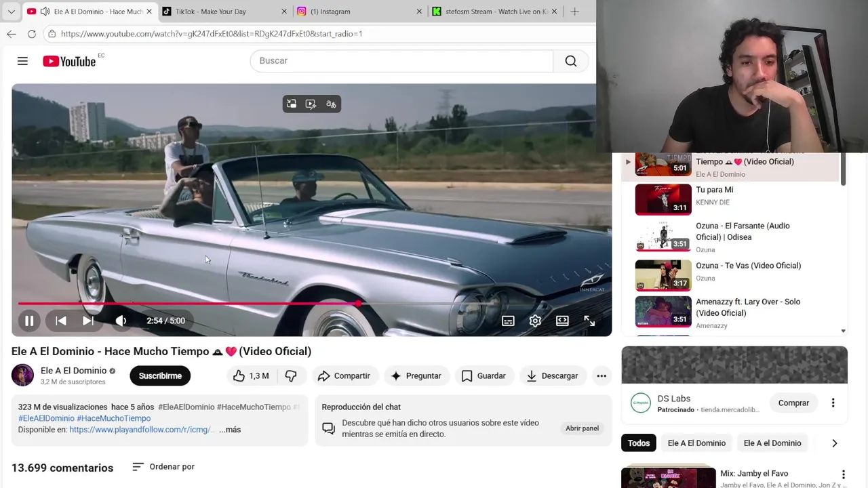Open a new browser tab
Viewport: 868px width, 488px height.
coord(574,12)
